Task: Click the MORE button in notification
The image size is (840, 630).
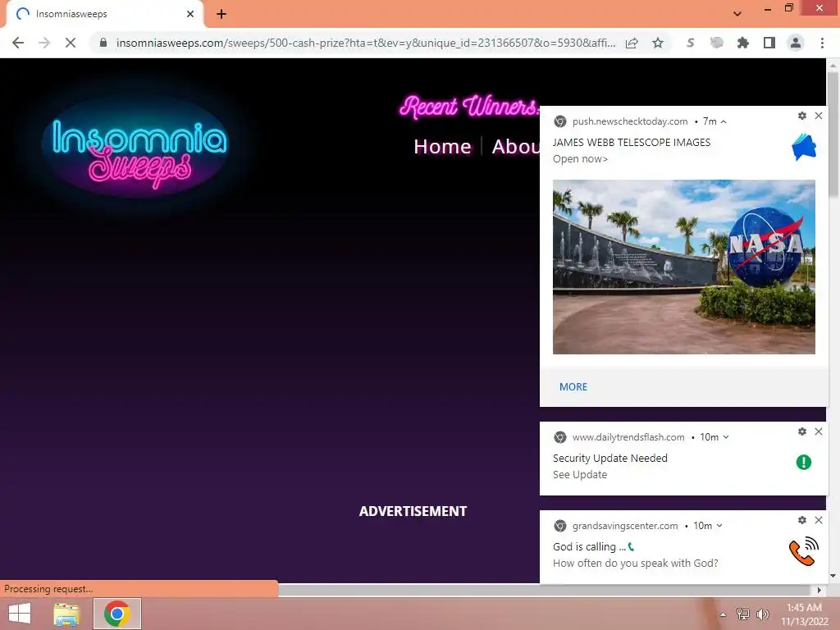Action: coord(573,387)
